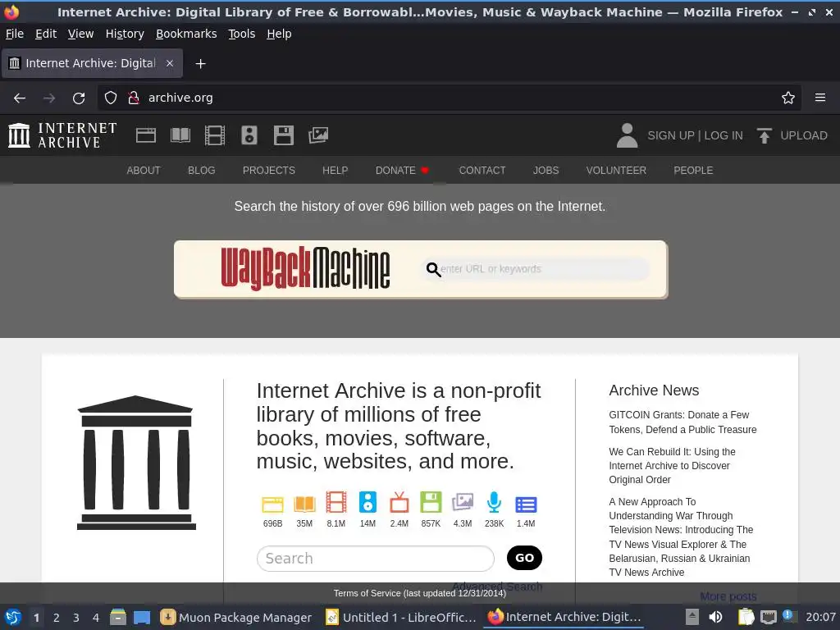Click the purple image icon labeled 4.3M

463,503
